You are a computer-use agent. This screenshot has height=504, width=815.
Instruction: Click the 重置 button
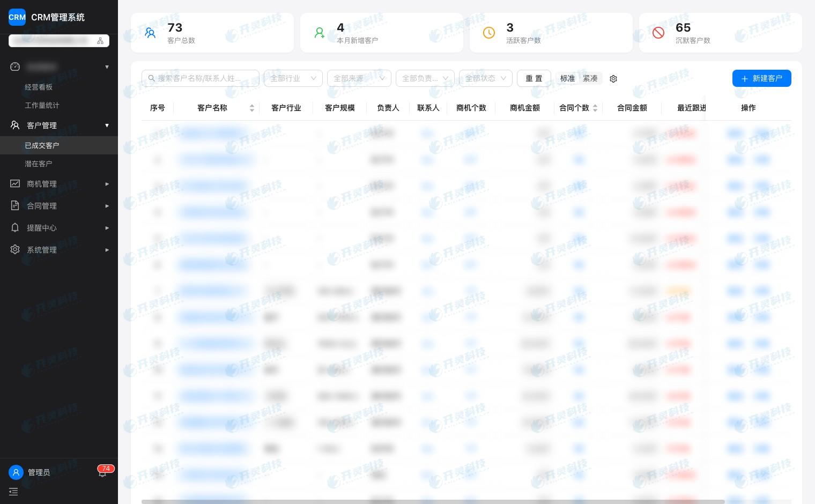(534, 78)
